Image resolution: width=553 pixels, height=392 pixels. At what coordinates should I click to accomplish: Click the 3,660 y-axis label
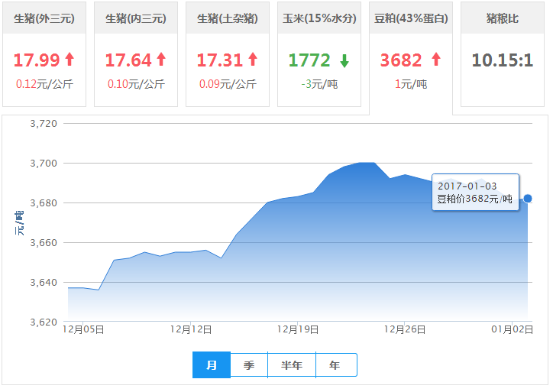pos(44,243)
